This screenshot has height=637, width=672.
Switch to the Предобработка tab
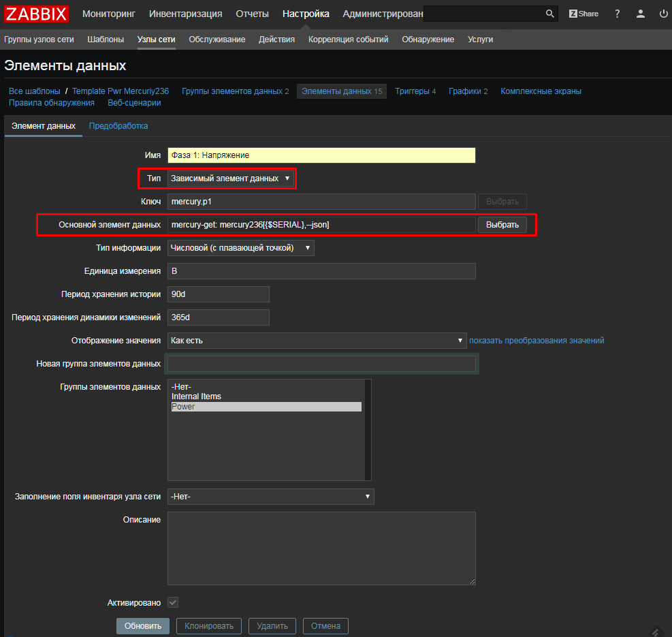118,126
